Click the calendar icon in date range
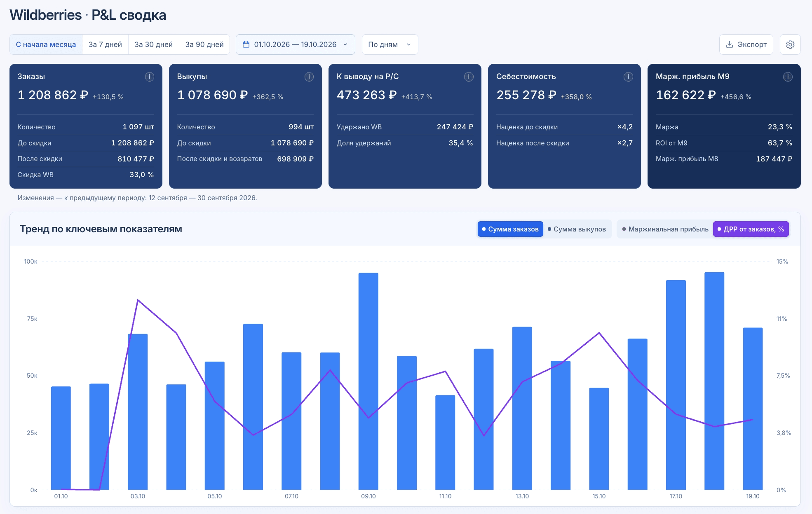This screenshot has width=812, height=514. (246, 44)
